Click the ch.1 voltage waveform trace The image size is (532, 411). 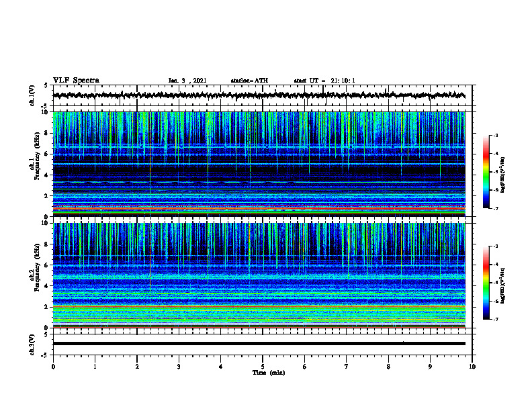coord(259,95)
